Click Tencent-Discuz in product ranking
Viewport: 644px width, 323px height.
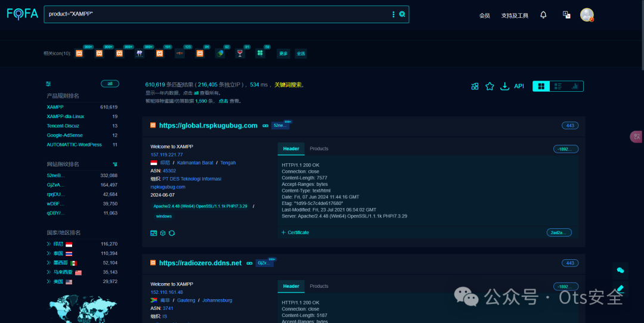(x=63, y=126)
